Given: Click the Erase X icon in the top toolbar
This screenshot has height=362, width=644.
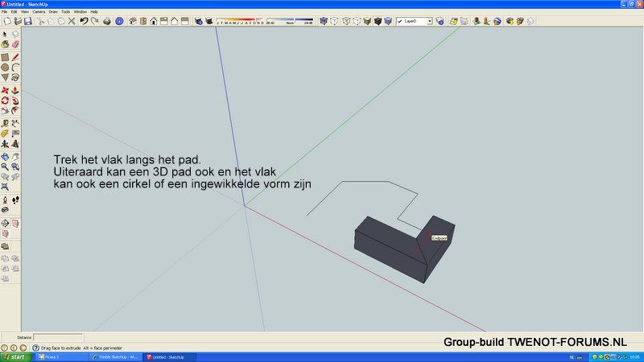Looking at the screenshot, I should click(72, 21).
